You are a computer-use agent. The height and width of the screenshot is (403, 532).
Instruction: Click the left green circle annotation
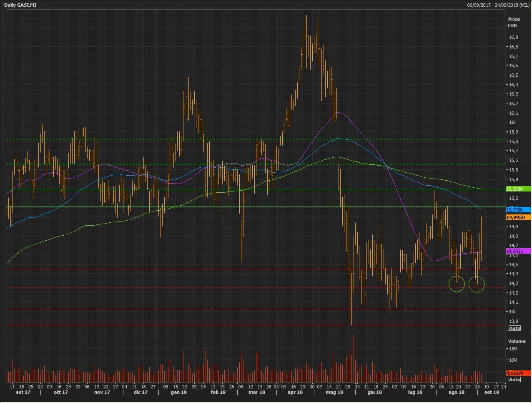[457, 284]
